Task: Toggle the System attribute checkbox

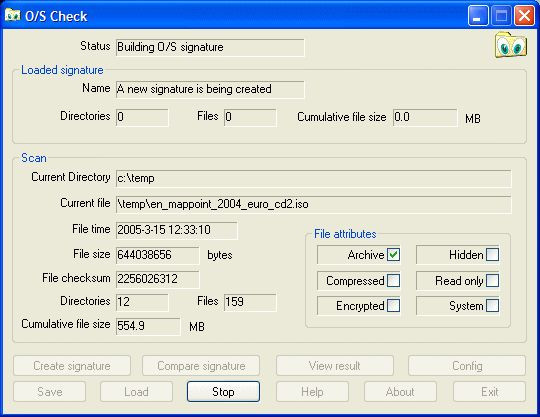Action: (492, 306)
